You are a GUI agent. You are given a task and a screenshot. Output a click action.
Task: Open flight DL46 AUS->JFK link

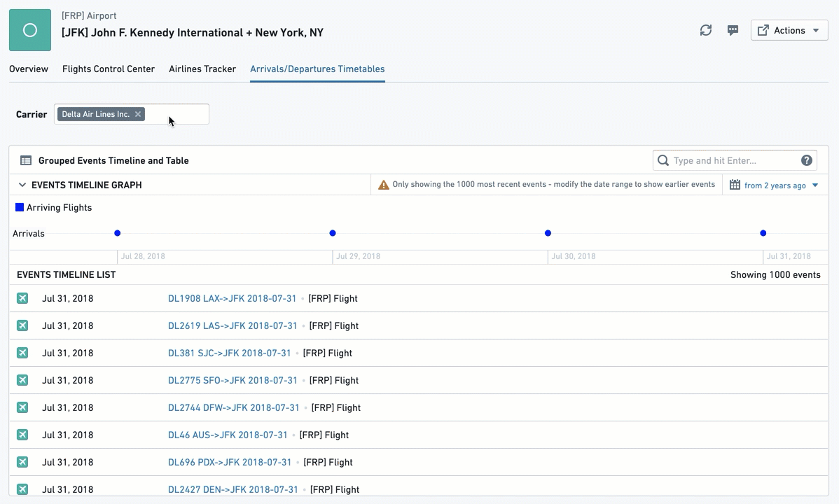pyautogui.click(x=228, y=435)
